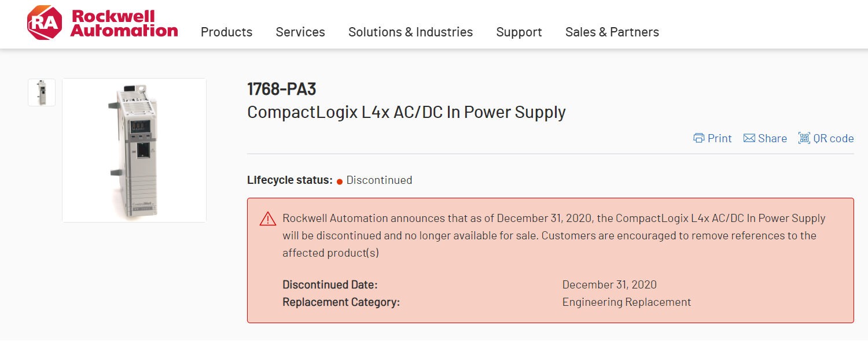Click the QR code icon

(x=804, y=138)
